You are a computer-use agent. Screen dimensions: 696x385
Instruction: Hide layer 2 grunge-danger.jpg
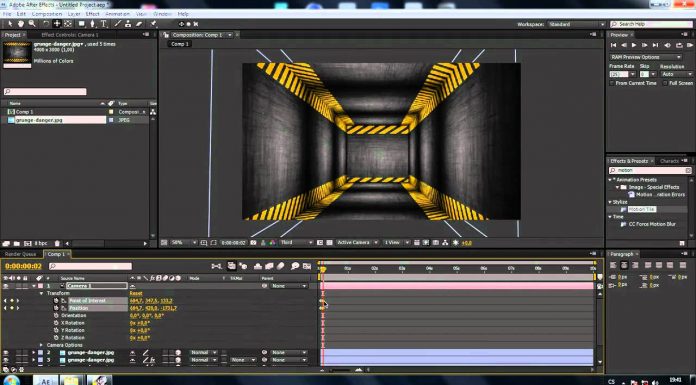(x=6, y=353)
